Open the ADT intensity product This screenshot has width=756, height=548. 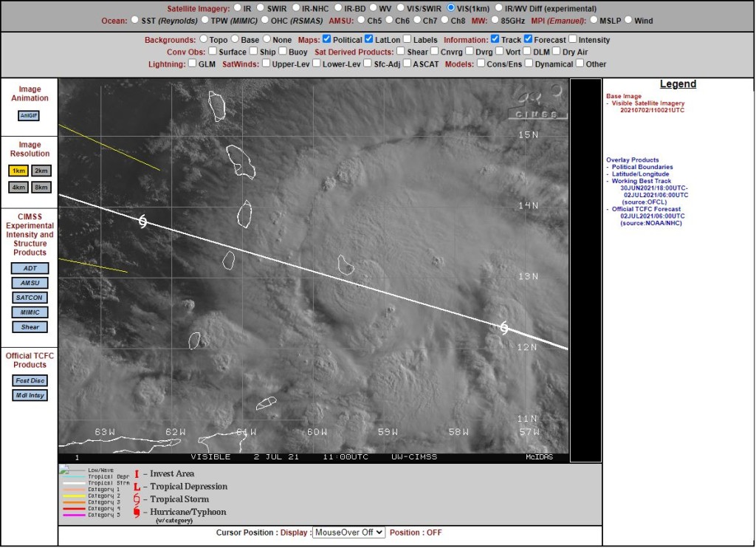point(30,268)
